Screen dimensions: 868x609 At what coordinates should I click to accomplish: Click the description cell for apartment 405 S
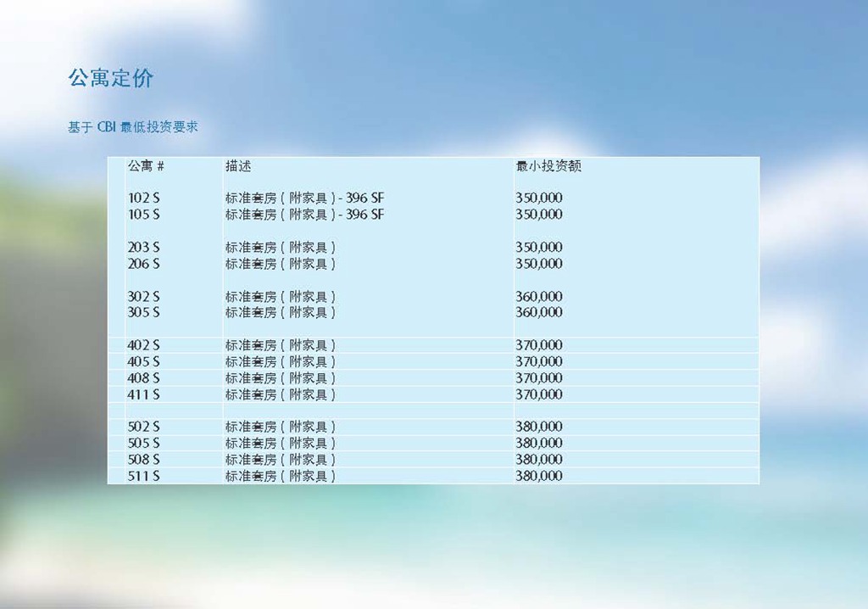281,361
